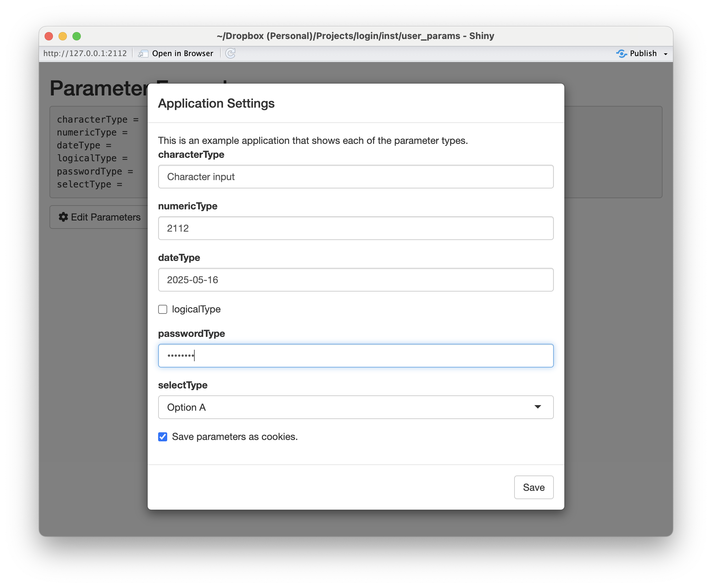This screenshot has height=588, width=712.
Task: Click the passwordType field
Action: [x=356, y=356]
